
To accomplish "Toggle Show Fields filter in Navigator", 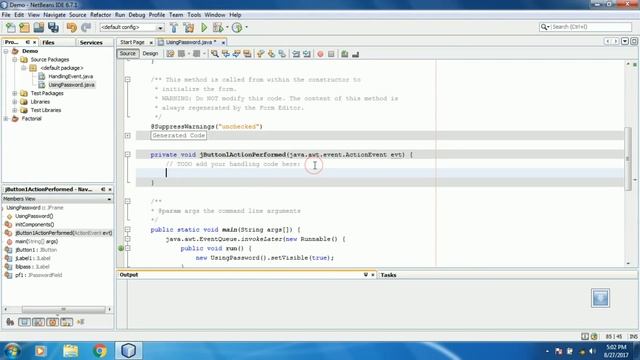I will click(x=24, y=322).
